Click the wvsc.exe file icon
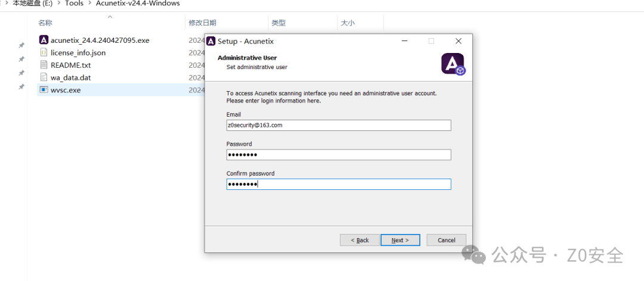Image resolution: width=644 pixels, height=281 pixels. click(44, 90)
